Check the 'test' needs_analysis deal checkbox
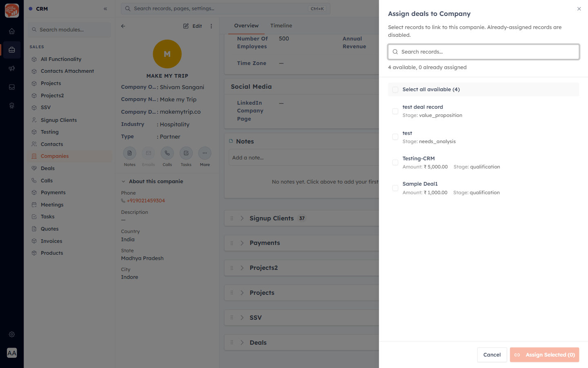This screenshot has height=368, width=588. (x=395, y=137)
